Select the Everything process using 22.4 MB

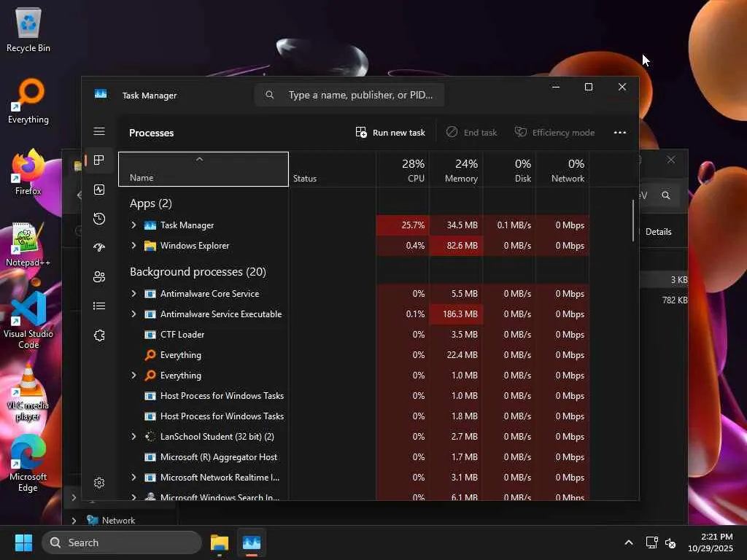354,355
